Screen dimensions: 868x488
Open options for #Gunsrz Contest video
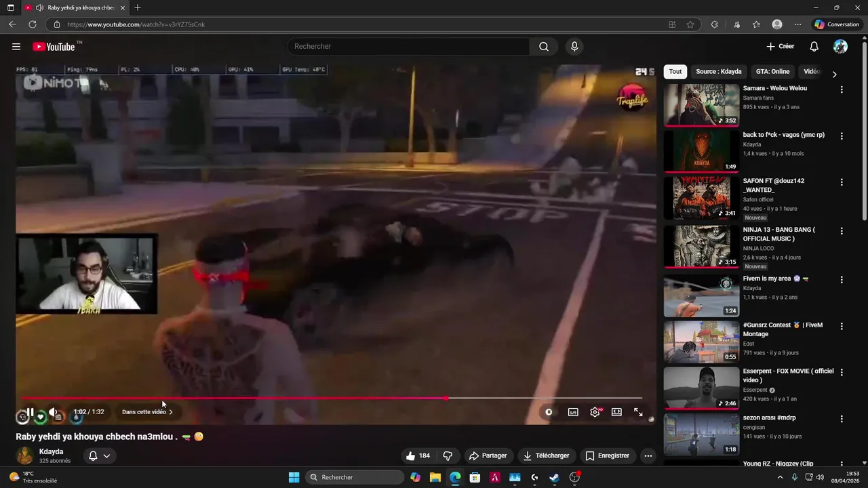pos(842,326)
